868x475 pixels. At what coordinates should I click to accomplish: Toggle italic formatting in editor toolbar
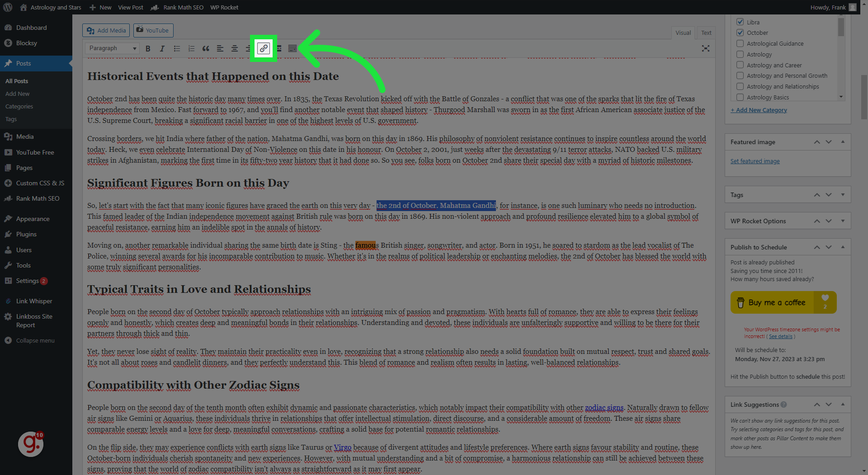pyautogui.click(x=162, y=48)
